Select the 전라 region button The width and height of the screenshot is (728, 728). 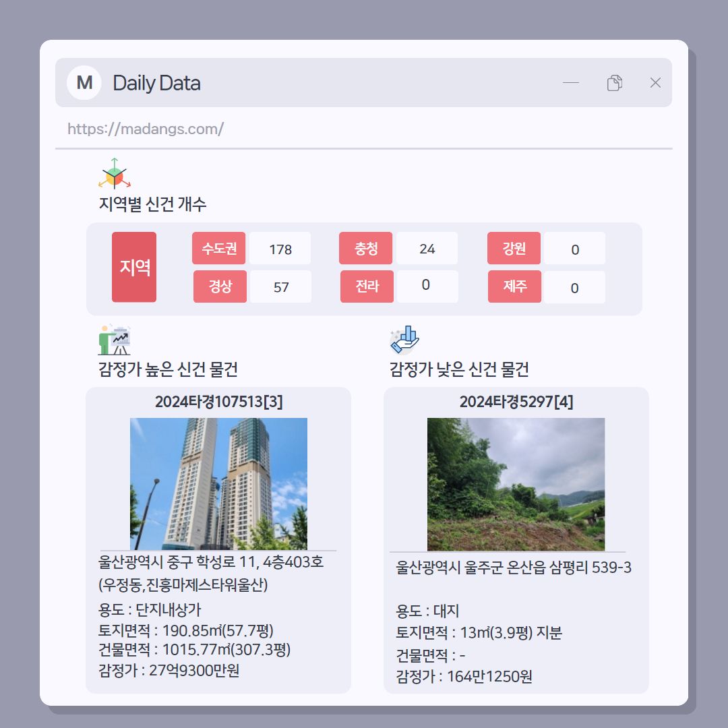tap(367, 286)
